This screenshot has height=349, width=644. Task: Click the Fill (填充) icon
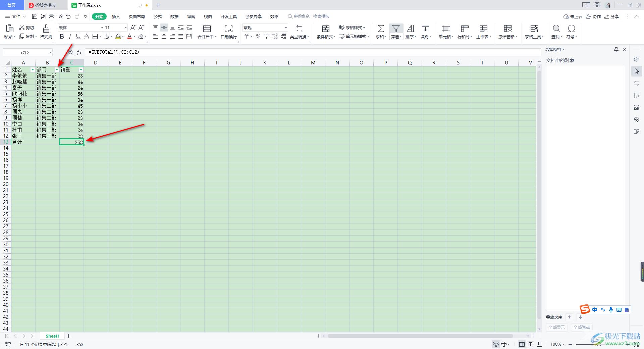coord(425,29)
